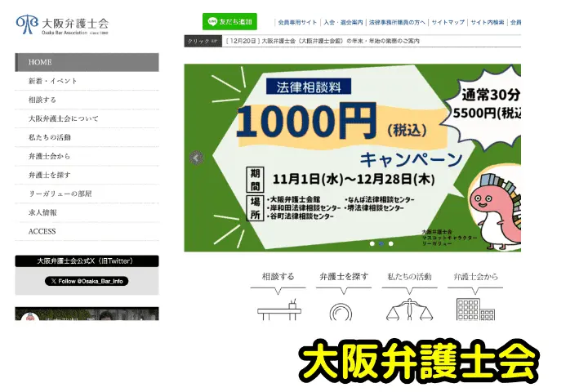Open the サイト内検索 link
The image size is (588, 392).
[487, 22]
